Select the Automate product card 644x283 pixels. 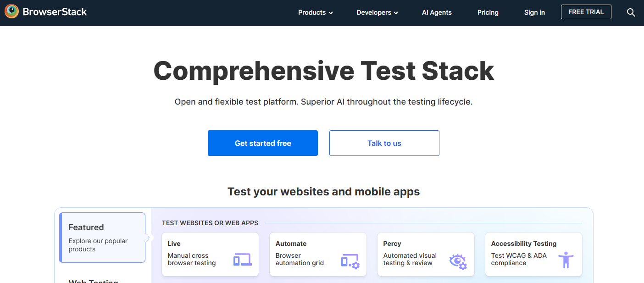pos(318,254)
